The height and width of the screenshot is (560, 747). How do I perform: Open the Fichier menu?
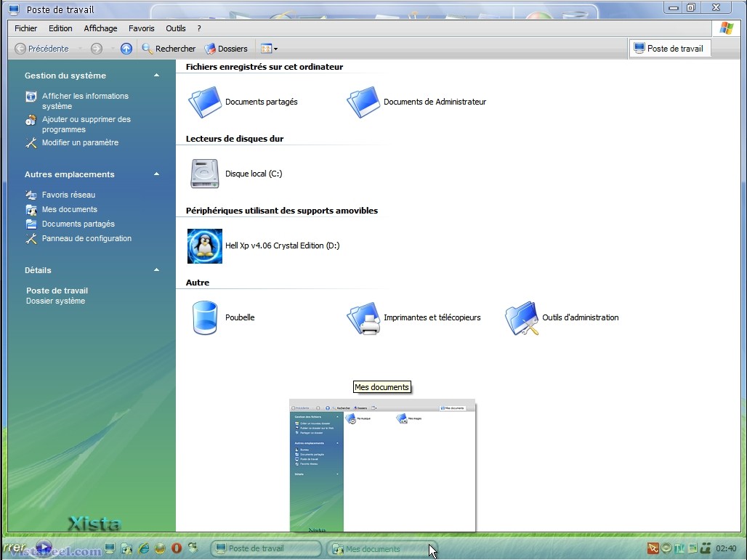25,28
